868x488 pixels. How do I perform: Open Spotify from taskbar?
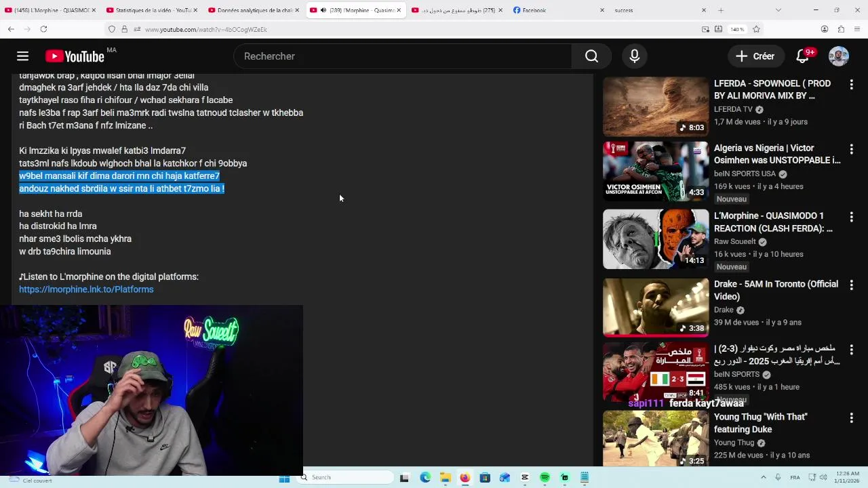click(x=545, y=478)
